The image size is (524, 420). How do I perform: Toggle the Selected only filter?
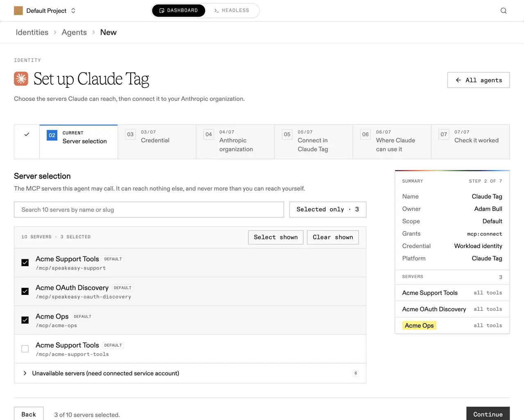click(x=327, y=209)
